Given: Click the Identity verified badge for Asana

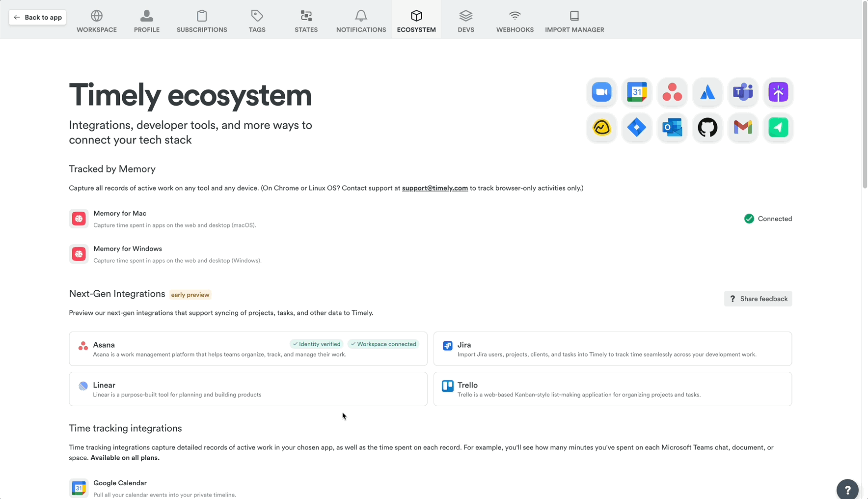Looking at the screenshot, I should (x=316, y=344).
